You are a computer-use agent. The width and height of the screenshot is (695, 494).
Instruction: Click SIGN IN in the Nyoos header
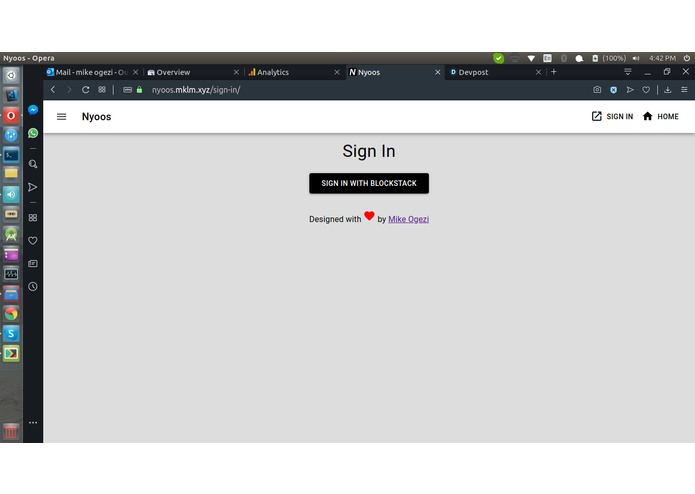(612, 117)
